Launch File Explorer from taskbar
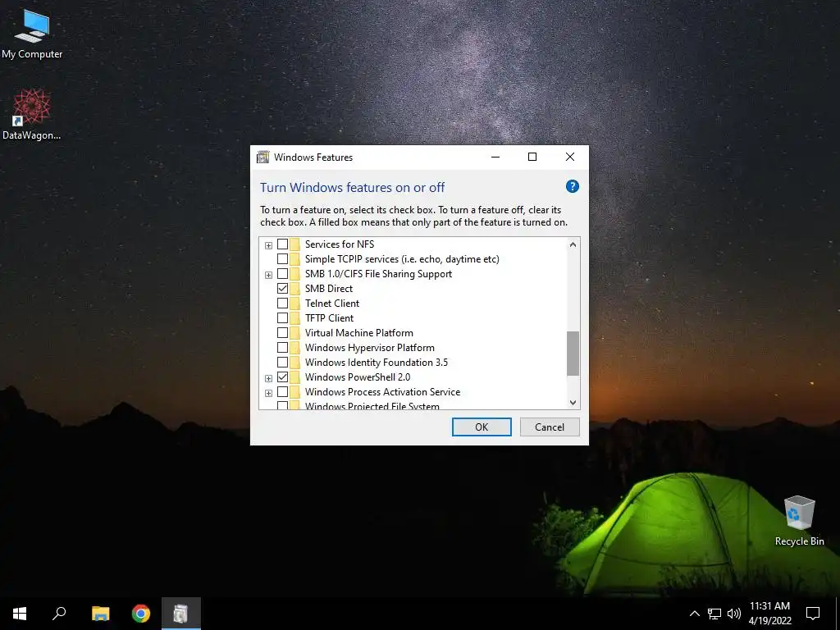The image size is (840, 630). (x=100, y=614)
